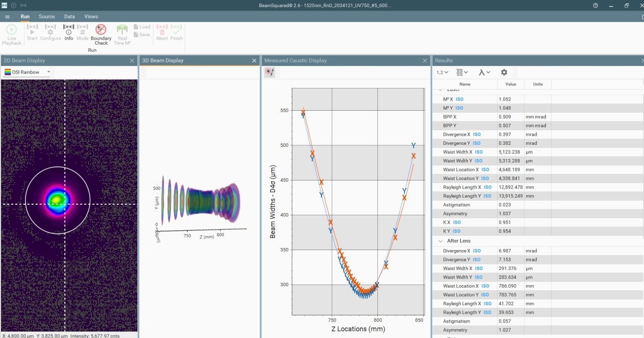Viewport: 644px width, 338px height.
Task: Click the caustic display target icon
Action: 270,72
